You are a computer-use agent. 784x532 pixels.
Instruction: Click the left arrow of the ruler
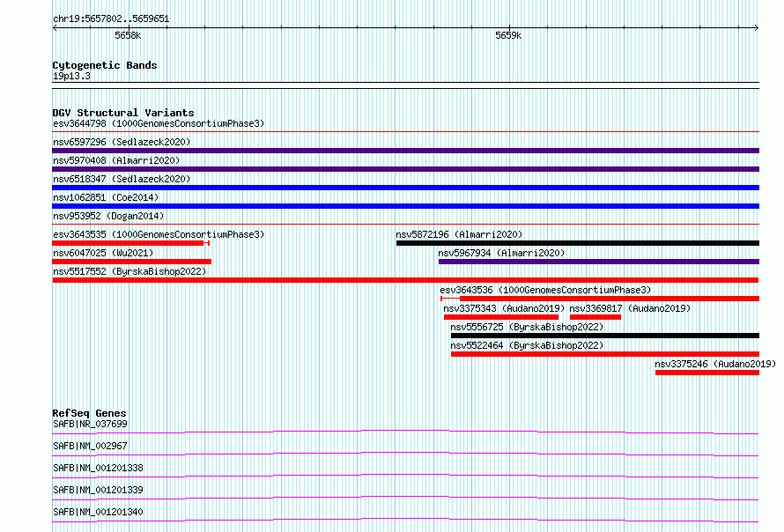coord(55,28)
